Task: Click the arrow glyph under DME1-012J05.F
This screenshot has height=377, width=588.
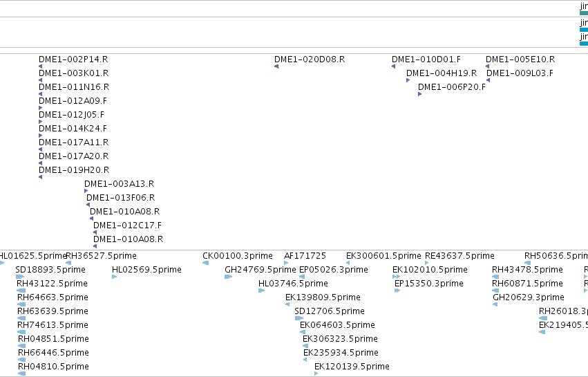Action: click(41, 122)
